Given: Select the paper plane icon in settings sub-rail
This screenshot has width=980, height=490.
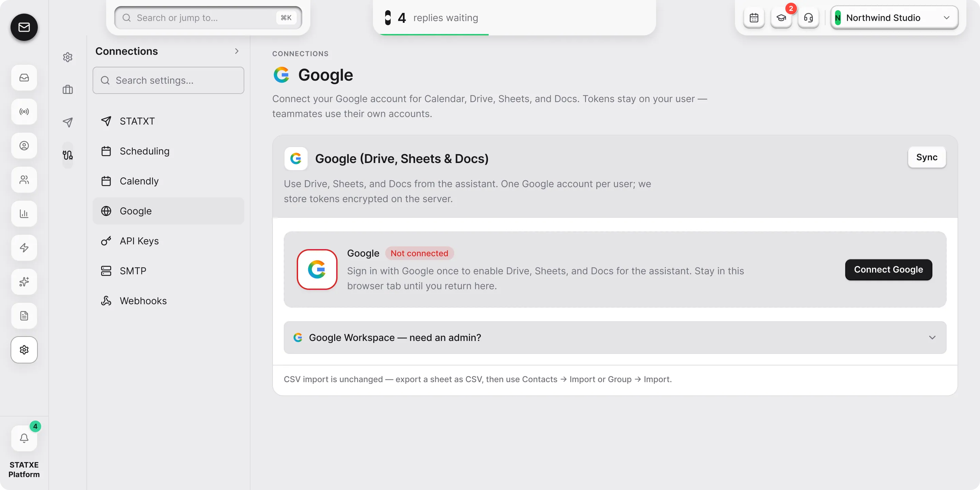Looking at the screenshot, I should click(68, 122).
